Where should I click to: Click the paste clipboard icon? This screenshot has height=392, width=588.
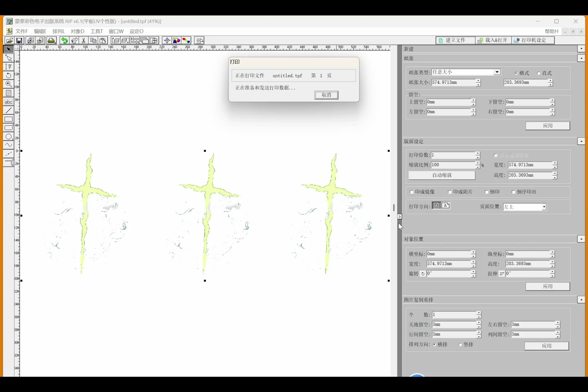(x=103, y=40)
